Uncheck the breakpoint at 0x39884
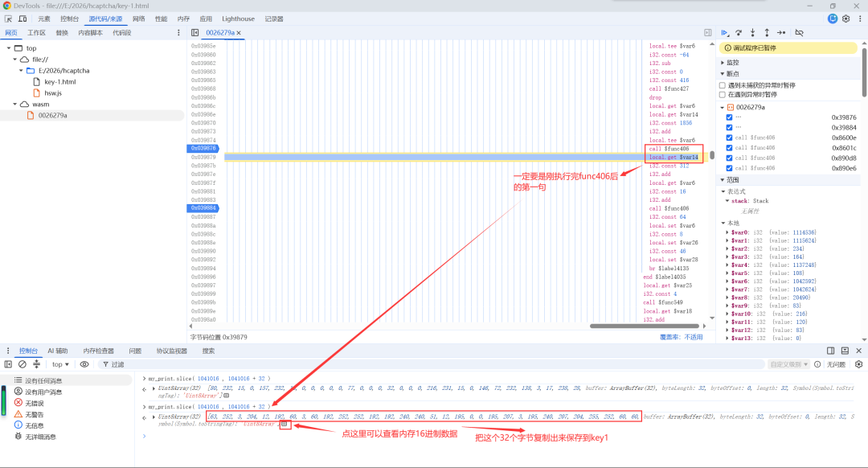The width and height of the screenshot is (868, 468). pos(729,127)
